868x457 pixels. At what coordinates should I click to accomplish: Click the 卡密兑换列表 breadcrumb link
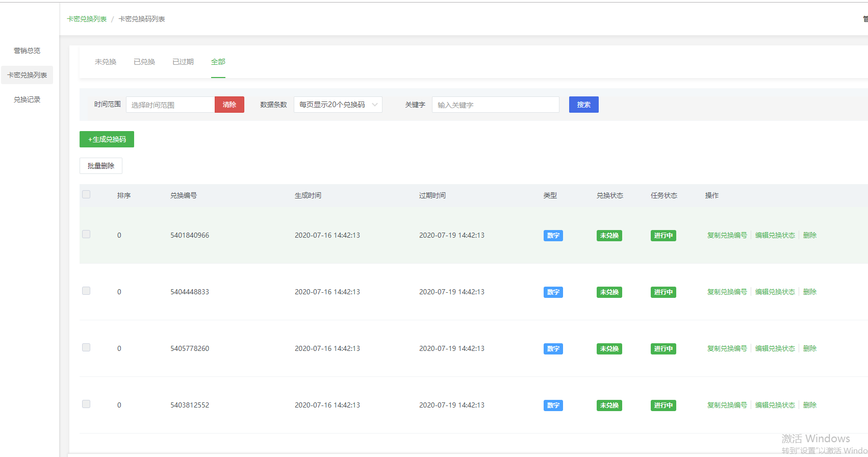87,19
